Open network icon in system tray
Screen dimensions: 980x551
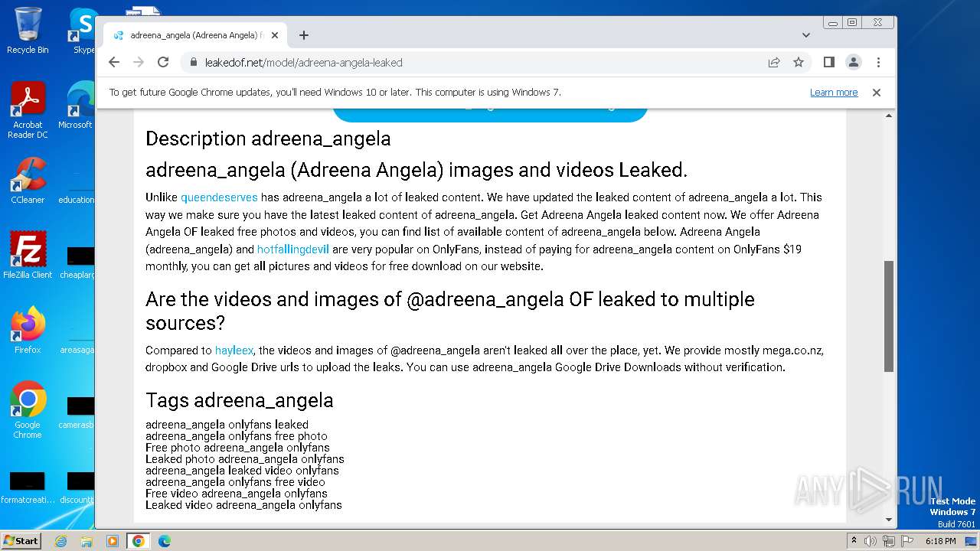889,541
